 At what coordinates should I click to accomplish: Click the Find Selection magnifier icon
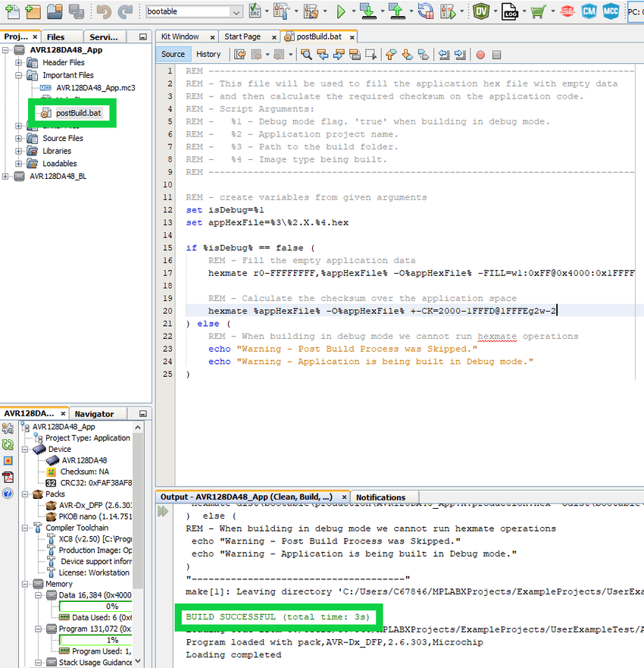[x=306, y=55]
